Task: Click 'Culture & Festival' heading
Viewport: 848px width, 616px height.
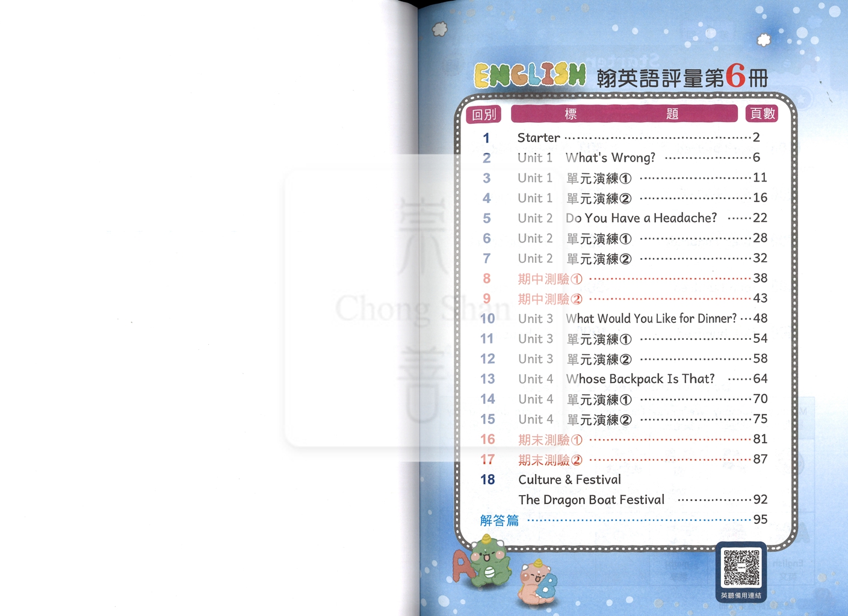Action: pyautogui.click(x=569, y=479)
